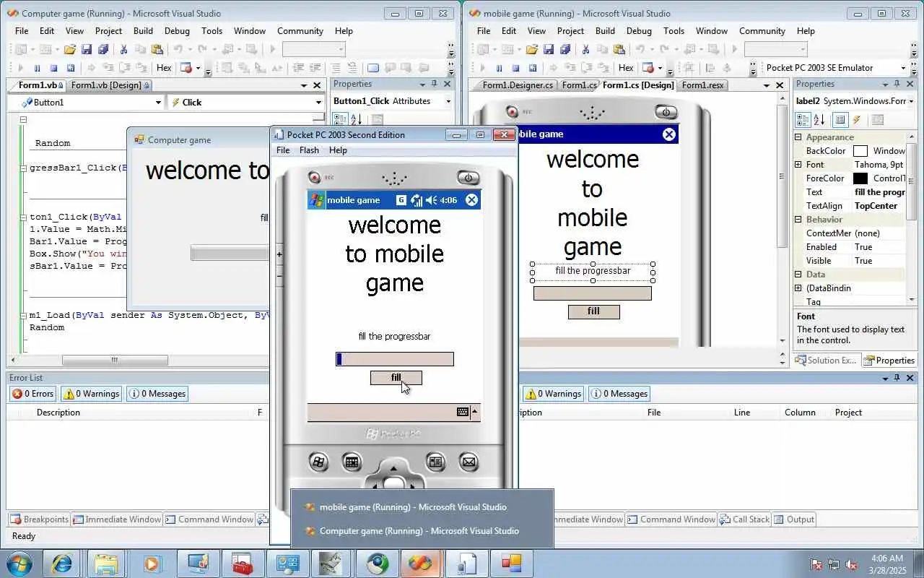Screen dimensions: 924x578
Task: Stop debugging in Computer game Visual Studio
Action: [53, 68]
